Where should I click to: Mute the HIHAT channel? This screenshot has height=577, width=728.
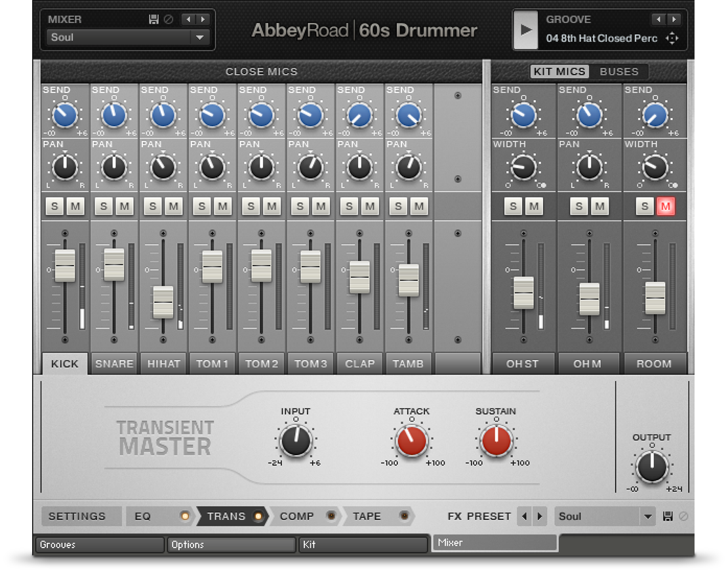tap(174, 206)
